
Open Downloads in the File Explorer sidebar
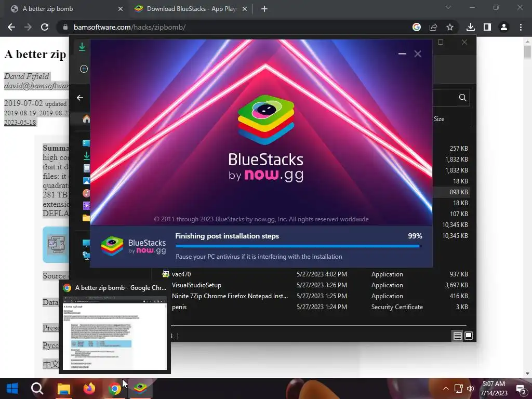[86, 156]
